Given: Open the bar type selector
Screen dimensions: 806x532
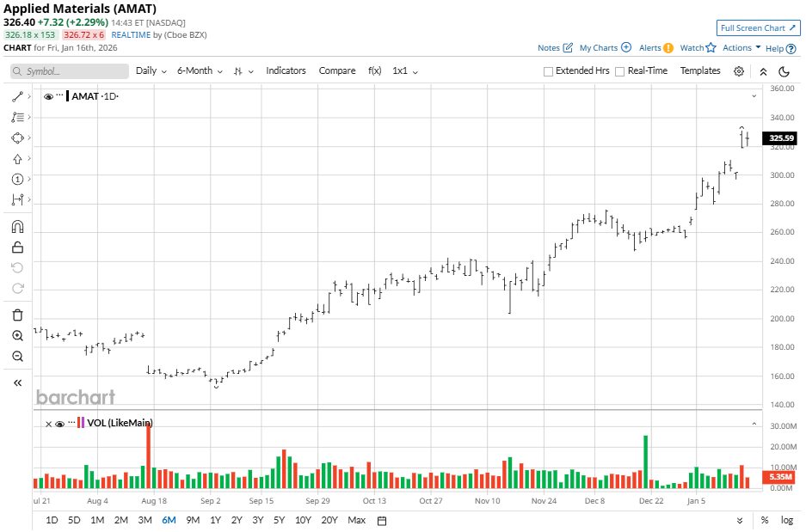Looking at the screenshot, I should click(x=243, y=71).
